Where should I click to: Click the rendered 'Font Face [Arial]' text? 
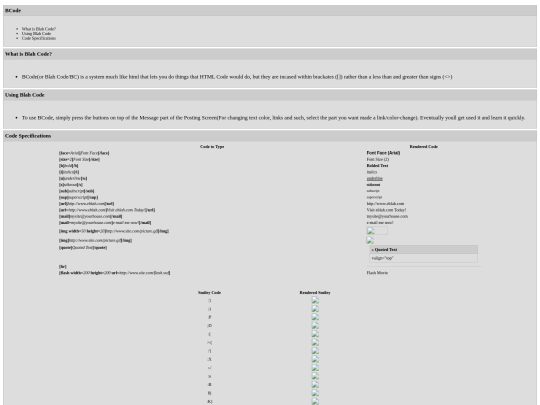point(383,153)
